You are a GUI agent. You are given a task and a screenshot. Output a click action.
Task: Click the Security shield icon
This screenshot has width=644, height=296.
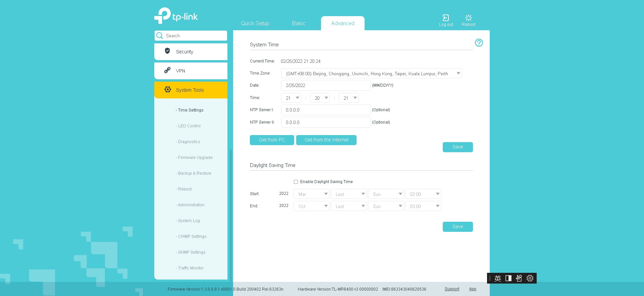click(167, 51)
